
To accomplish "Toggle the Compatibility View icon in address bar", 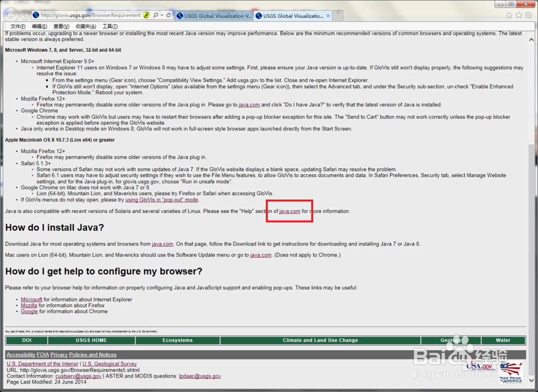I will point(146,15).
